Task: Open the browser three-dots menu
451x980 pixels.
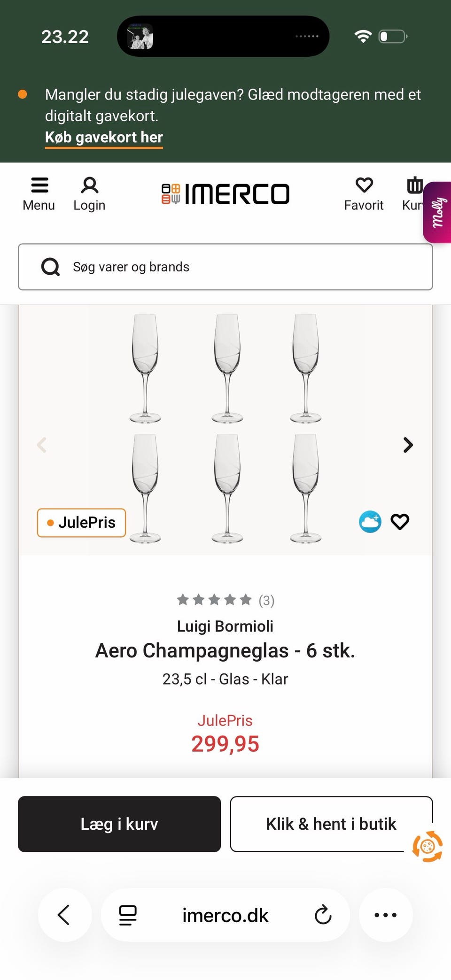Action: pyautogui.click(x=386, y=915)
